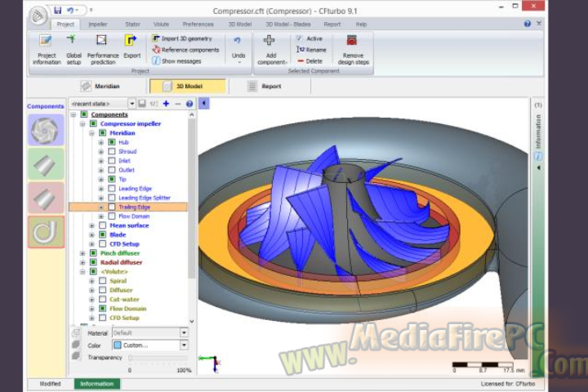
Task: Open Project information
Action: click(47, 49)
